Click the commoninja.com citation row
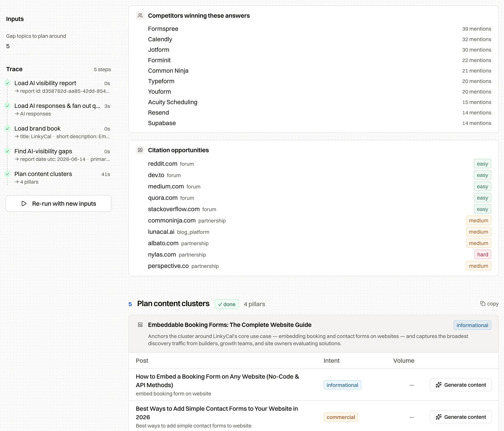The image size is (504, 431). pyautogui.click(x=319, y=220)
